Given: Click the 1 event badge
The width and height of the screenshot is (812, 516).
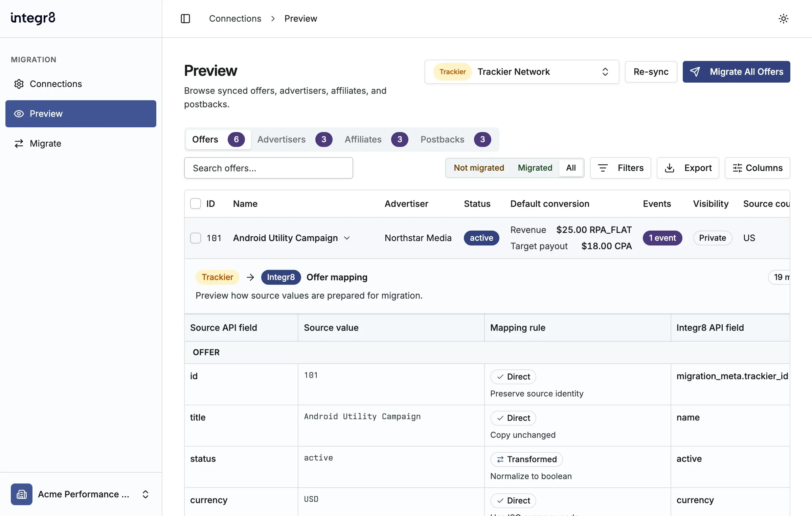Looking at the screenshot, I should pos(662,238).
